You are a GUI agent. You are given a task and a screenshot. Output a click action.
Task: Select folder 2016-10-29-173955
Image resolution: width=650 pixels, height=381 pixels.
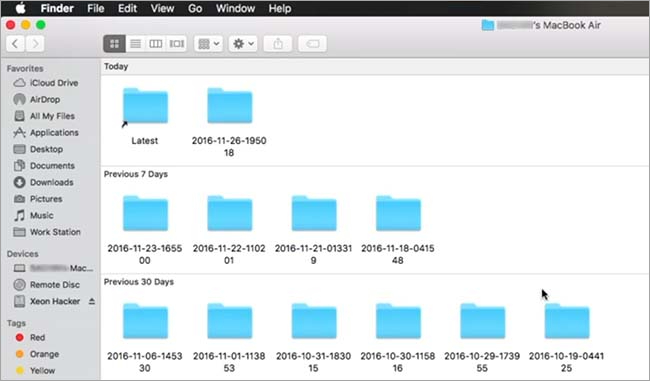483,321
